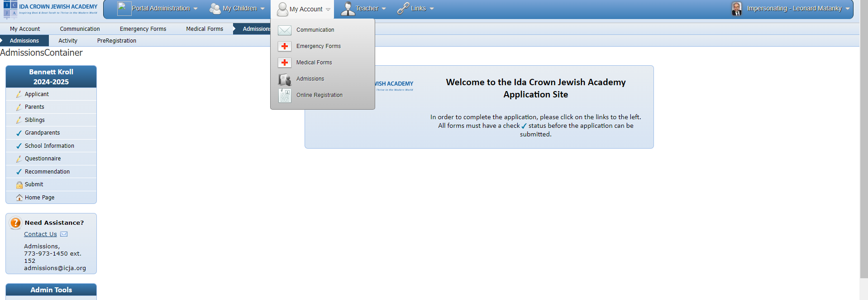Click the My Children people icon
Viewport: 868px width, 300px height.
click(x=215, y=9)
